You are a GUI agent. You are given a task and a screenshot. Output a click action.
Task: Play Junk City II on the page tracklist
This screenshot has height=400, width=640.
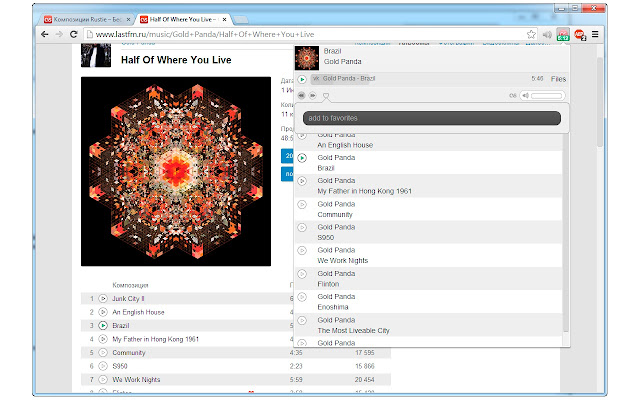[103, 299]
